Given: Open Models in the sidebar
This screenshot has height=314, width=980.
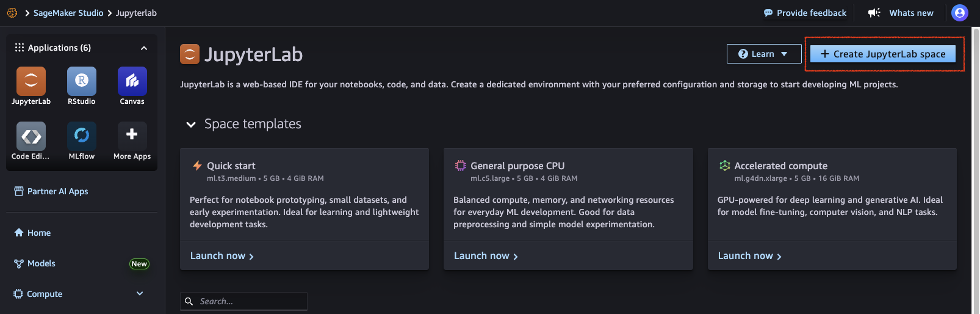Looking at the screenshot, I should [35, 263].
